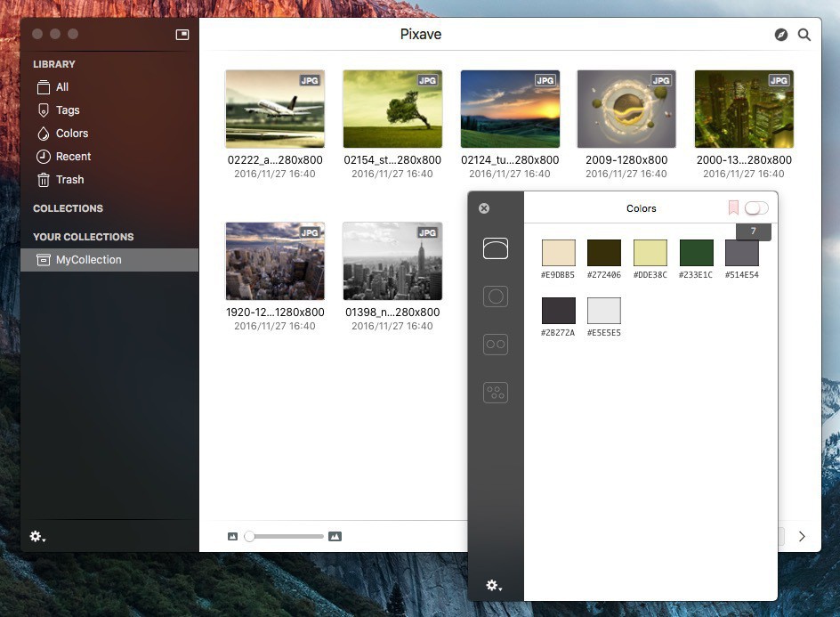Viewport: 840px width, 617px height.
Task: Select the single circle palette icon
Action: [x=496, y=296]
